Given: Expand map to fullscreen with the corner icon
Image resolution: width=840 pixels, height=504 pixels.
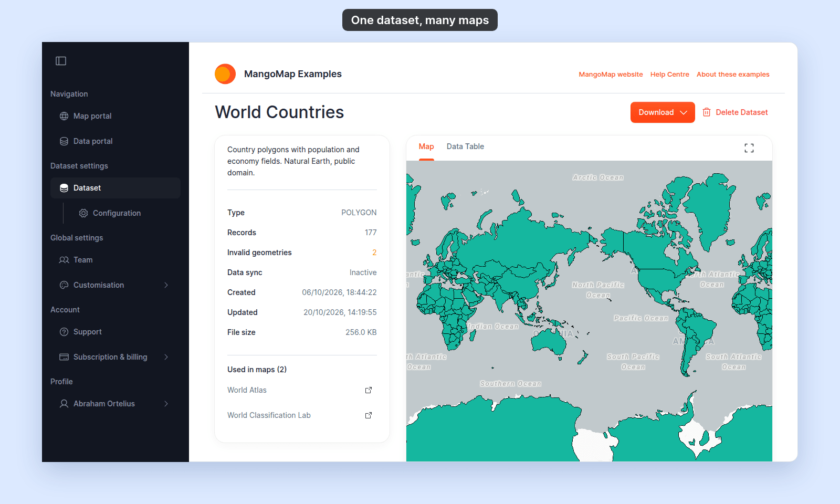Looking at the screenshot, I should (x=749, y=148).
